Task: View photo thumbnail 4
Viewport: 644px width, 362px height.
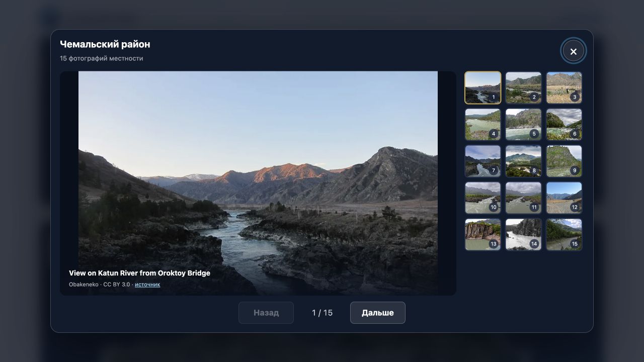Action: pos(483,124)
